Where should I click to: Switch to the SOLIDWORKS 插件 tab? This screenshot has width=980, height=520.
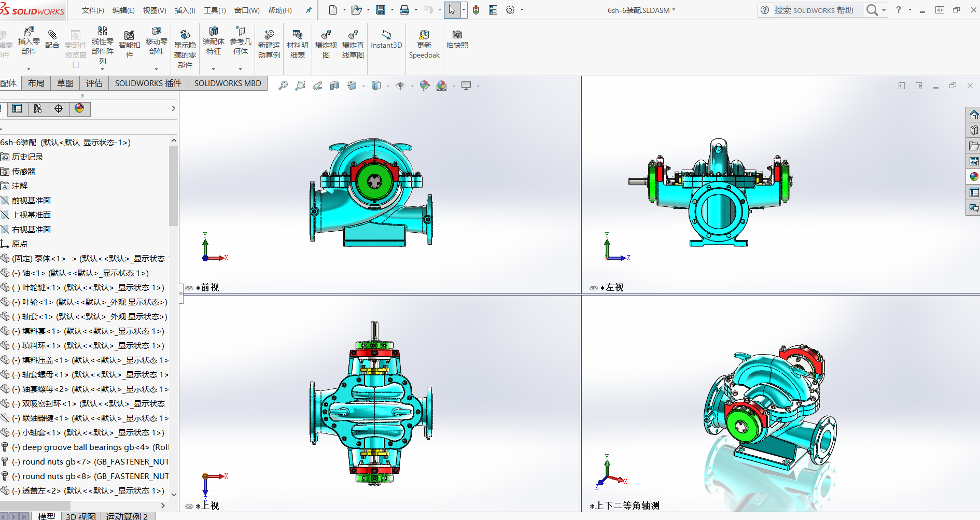click(148, 83)
